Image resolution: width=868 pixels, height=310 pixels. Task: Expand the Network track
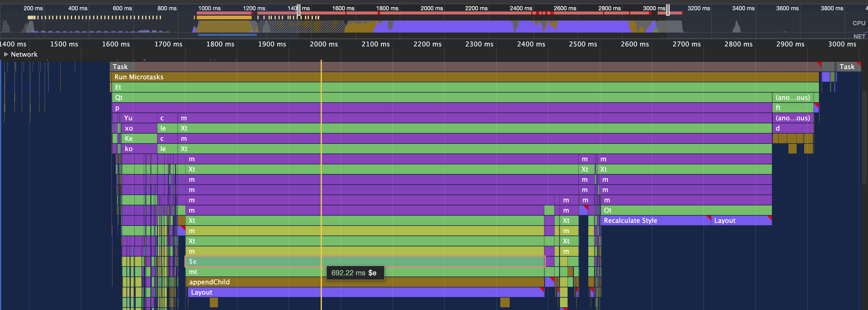coord(6,54)
